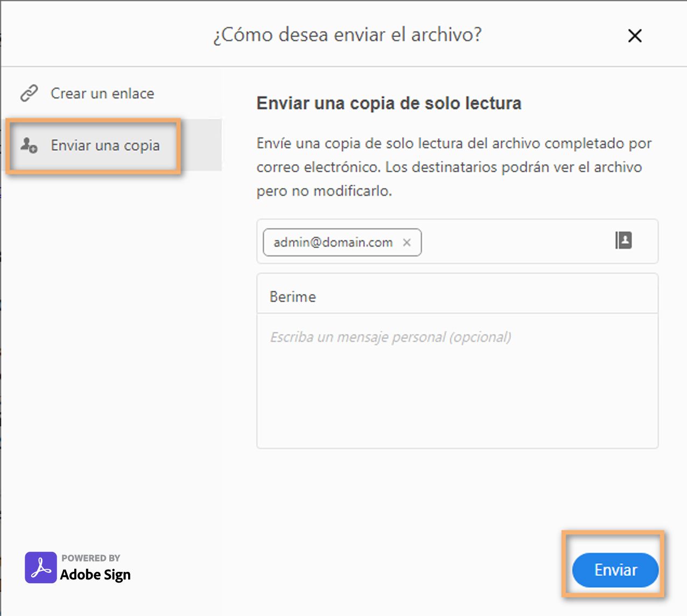Select the Berime subject field
Viewport: 687px width, 616px height.
tap(458, 295)
